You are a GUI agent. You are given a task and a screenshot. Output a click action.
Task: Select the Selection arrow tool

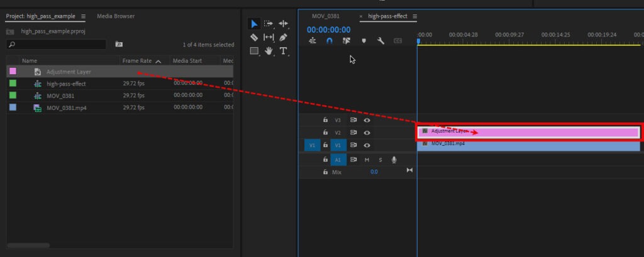click(254, 24)
